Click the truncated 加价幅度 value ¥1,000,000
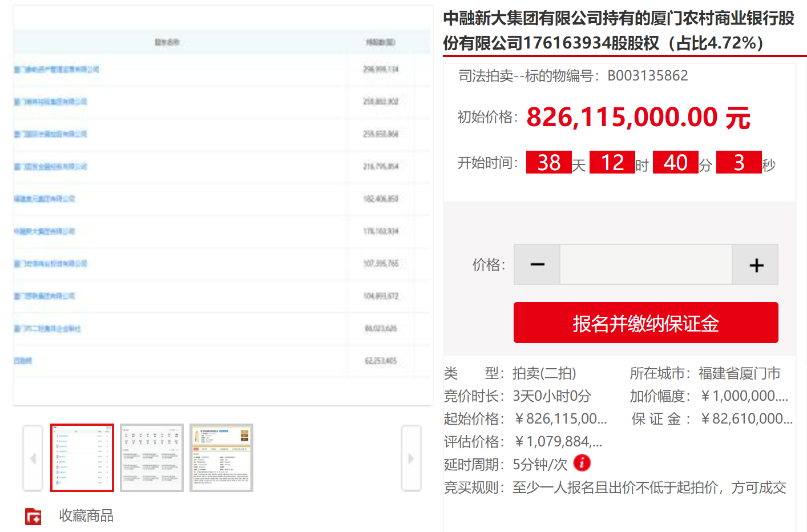The image size is (807, 532). (x=744, y=396)
